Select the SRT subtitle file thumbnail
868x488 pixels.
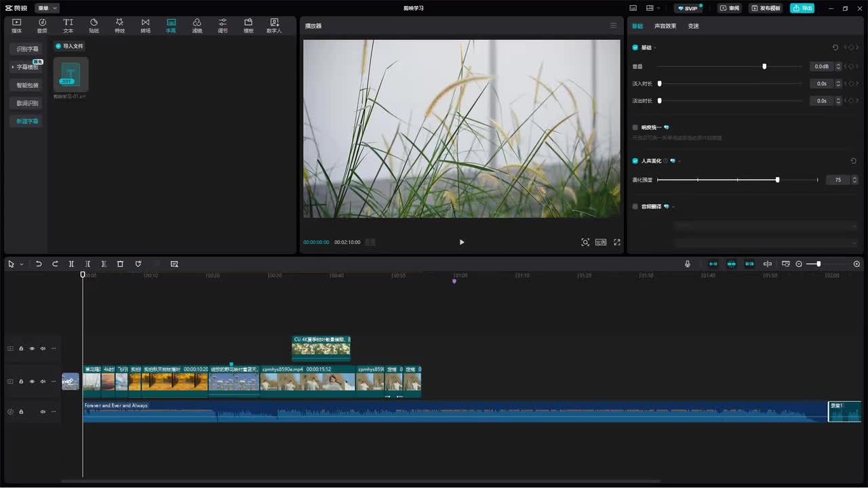[x=71, y=75]
